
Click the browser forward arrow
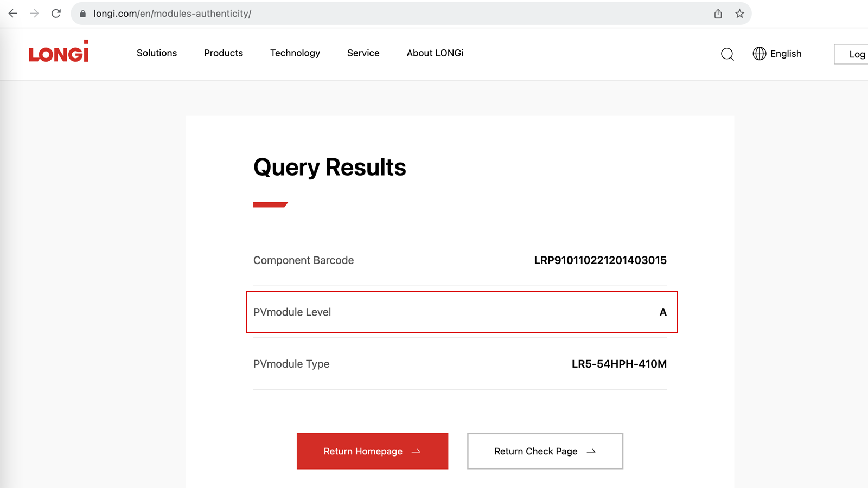[34, 14]
